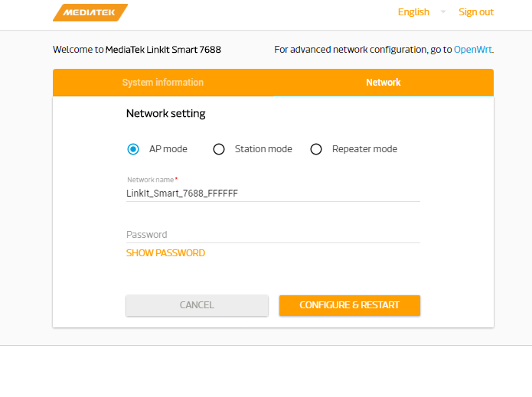The image size is (532, 397).
Task: Click the language dropdown arrow
Action: (443, 12)
